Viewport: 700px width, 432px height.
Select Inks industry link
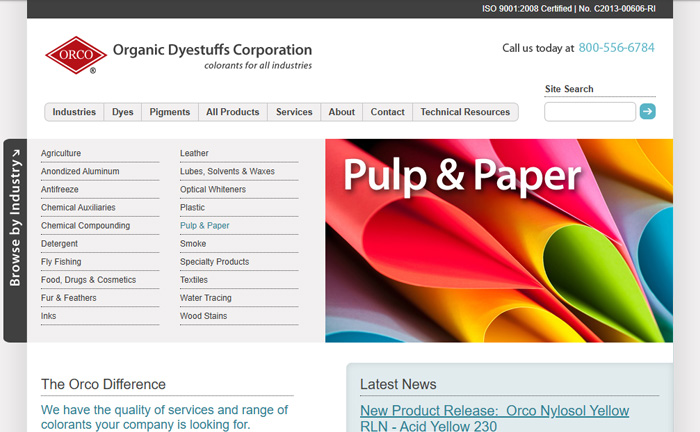point(49,316)
